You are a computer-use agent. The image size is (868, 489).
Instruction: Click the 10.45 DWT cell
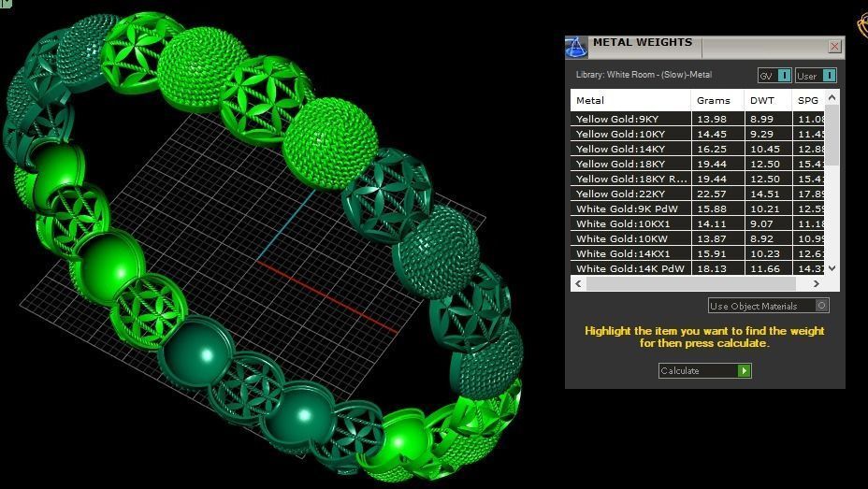click(x=768, y=149)
